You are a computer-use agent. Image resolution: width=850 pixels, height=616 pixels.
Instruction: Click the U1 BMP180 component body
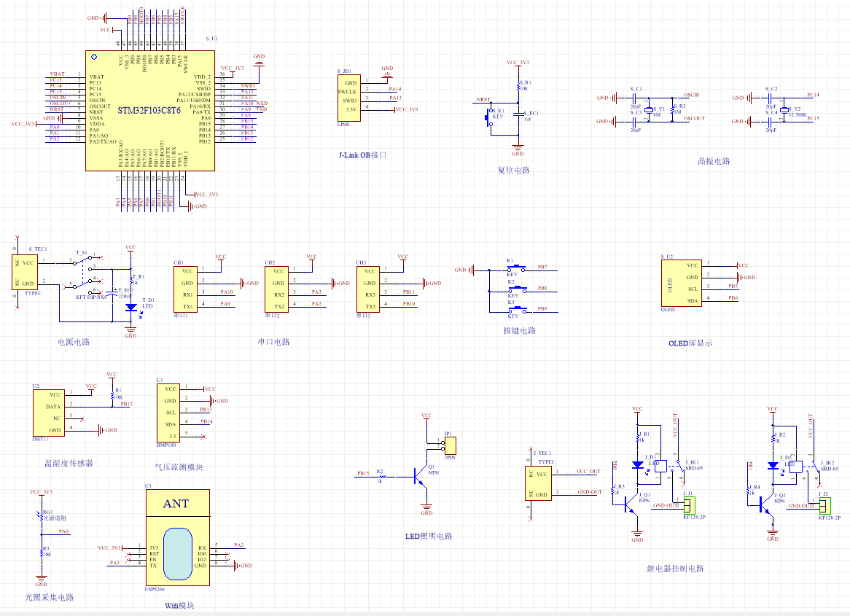[x=168, y=413]
